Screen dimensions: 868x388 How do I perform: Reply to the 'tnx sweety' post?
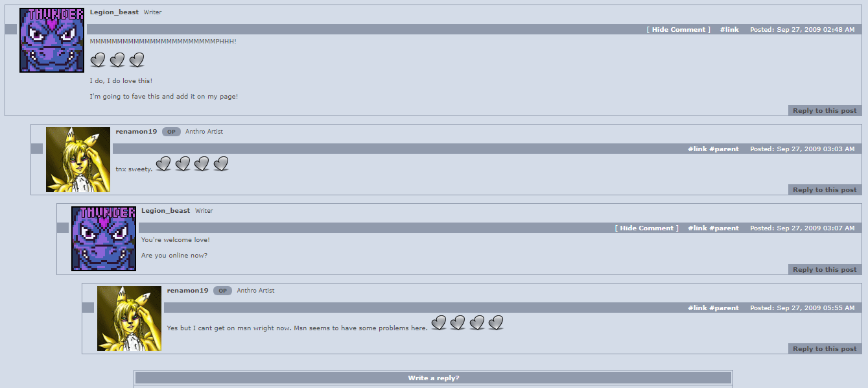(825, 190)
